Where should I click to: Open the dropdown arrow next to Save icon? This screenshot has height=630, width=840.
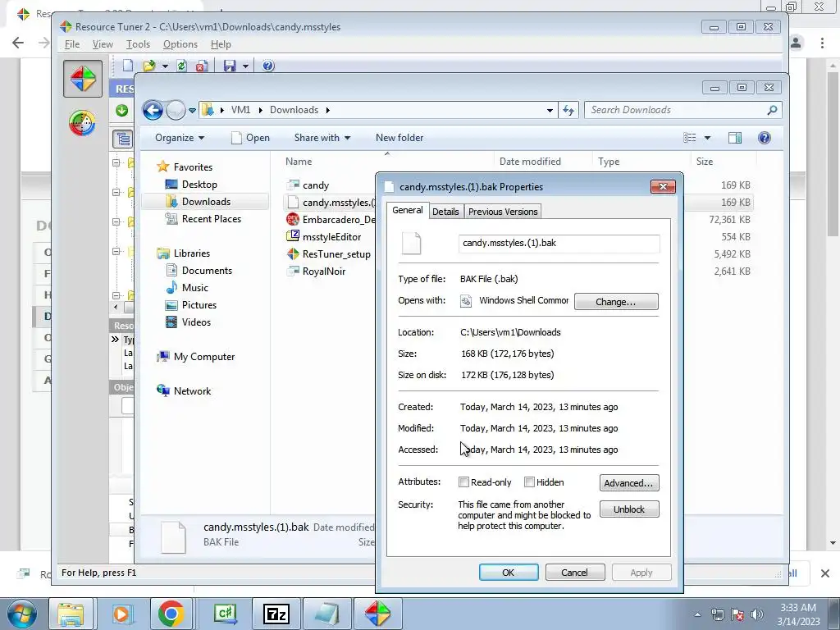click(x=245, y=66)
